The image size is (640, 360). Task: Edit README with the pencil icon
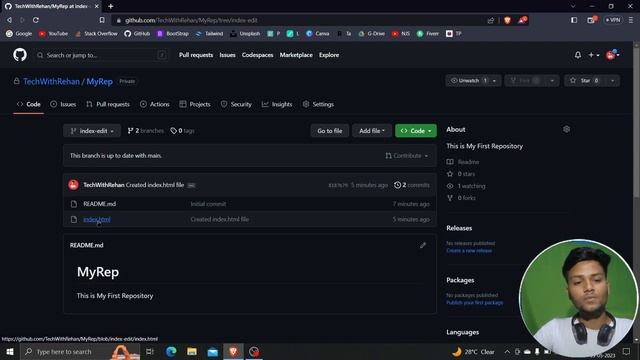pos(423,245)
